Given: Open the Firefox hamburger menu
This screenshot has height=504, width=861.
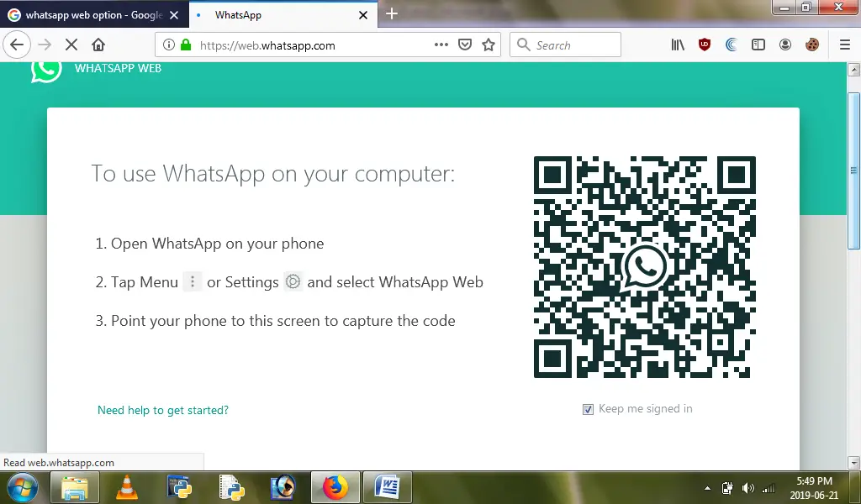Looking at the screenshot, I should (844, 45).
